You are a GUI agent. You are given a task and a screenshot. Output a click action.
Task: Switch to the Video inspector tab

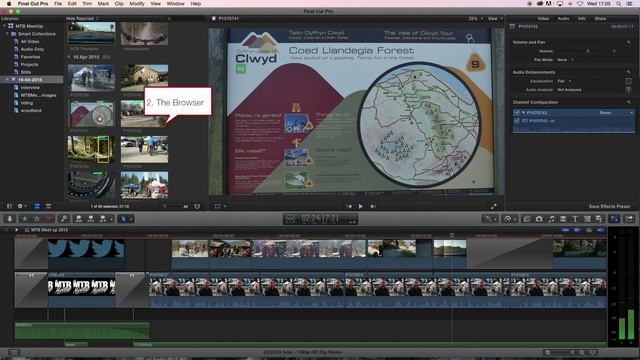coord(543,19)
